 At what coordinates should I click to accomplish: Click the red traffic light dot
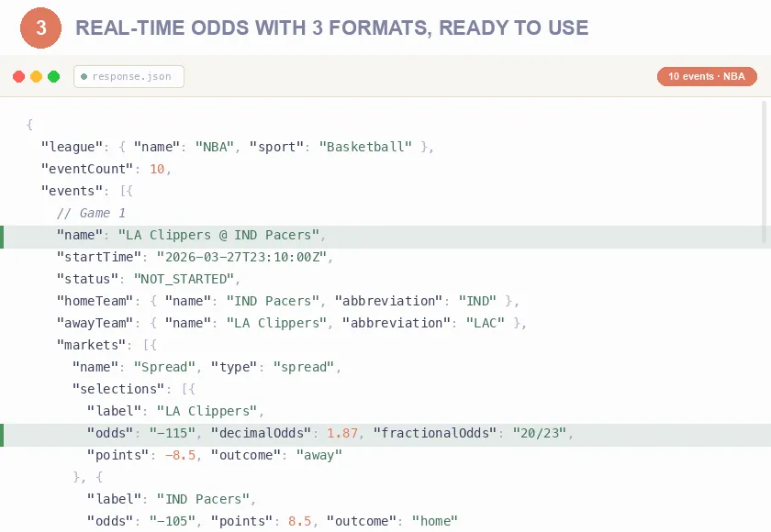(18, 77)
